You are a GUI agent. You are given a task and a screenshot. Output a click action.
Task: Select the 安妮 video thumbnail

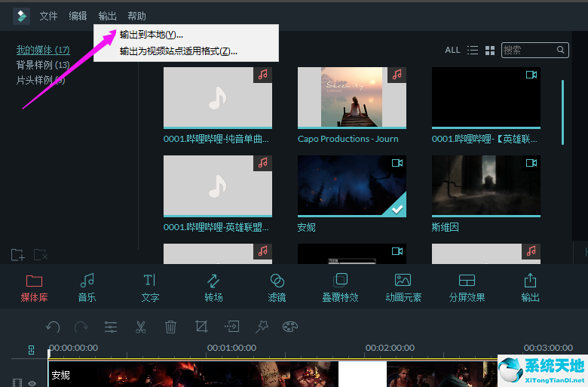352,186
